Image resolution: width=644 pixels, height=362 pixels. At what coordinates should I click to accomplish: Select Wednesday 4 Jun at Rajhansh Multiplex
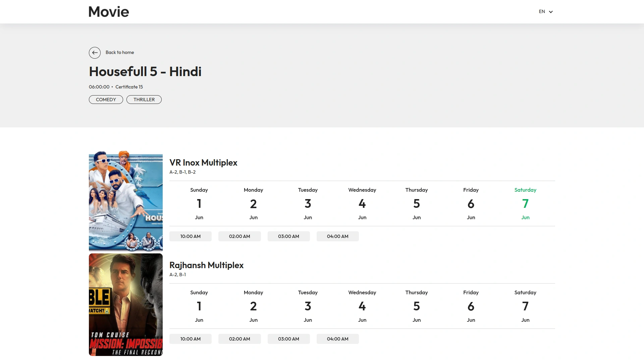(362, 306)
